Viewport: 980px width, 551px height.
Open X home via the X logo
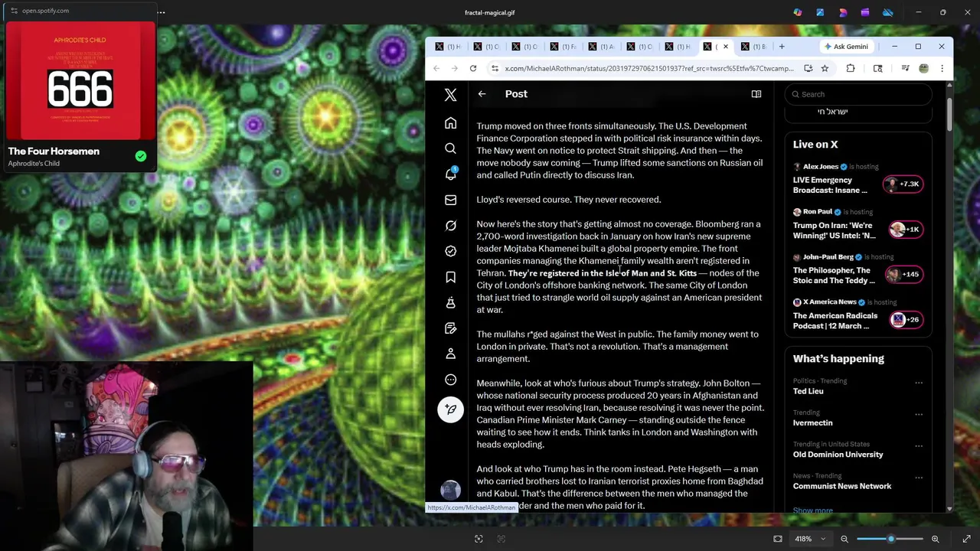[x=450, y=95]
